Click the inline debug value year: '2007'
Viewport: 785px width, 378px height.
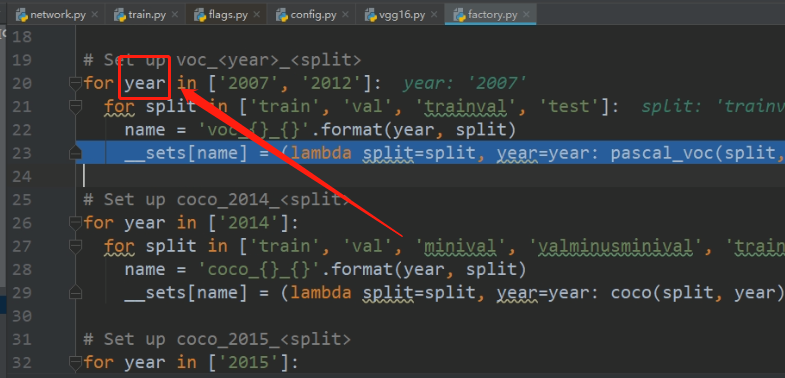[x=465, y=83]
